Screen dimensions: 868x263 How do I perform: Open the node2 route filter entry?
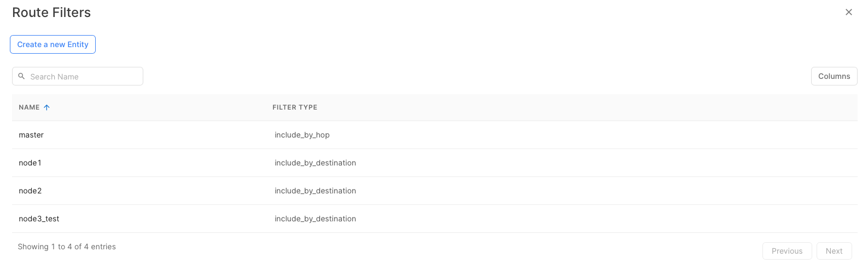(30, 191)
